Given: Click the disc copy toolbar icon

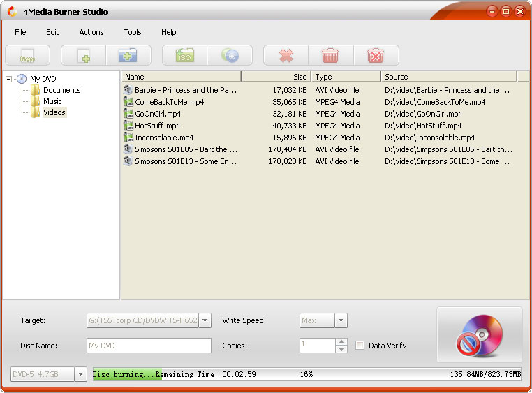Looking at the screenshot, I should click(x=230, y=56).
